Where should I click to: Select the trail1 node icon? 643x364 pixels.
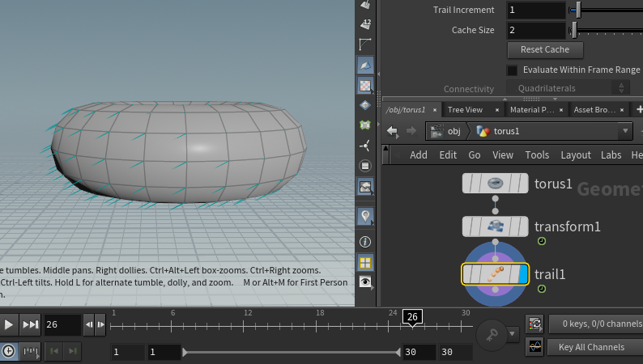coord(495,274)
